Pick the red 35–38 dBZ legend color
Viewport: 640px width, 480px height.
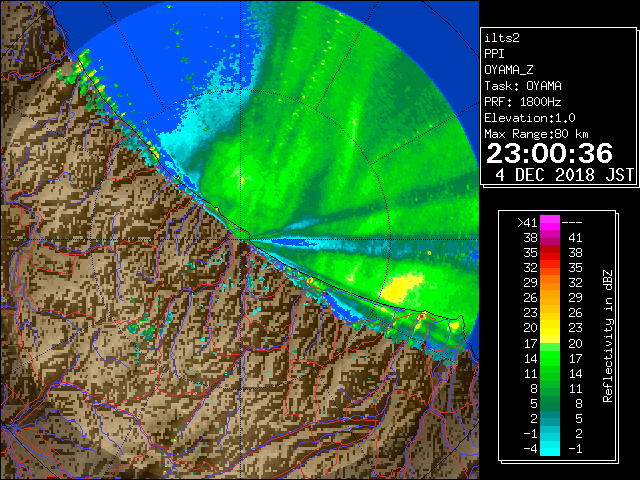tap(550, 253)
